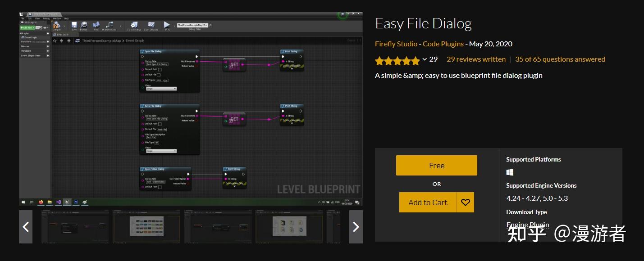Open Class Defaults in the toolbar
Image resolution: width=644 pixels, height=261 pixels.
click(151, 25)
